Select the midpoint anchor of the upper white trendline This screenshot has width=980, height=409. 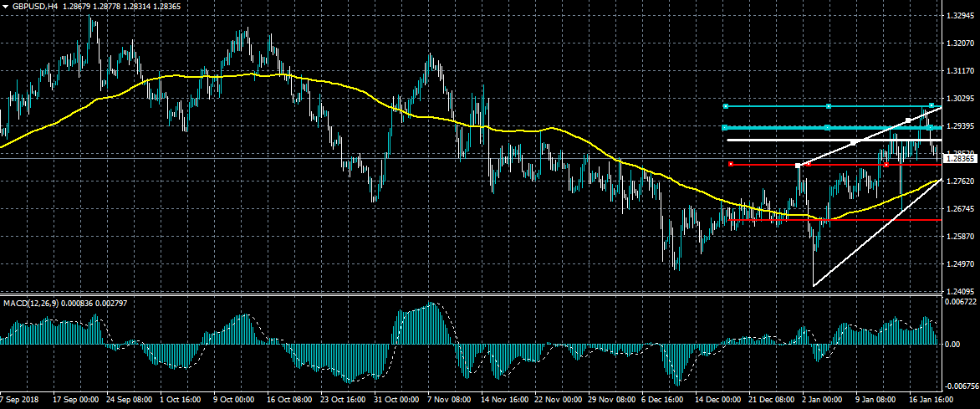point(854,143)
